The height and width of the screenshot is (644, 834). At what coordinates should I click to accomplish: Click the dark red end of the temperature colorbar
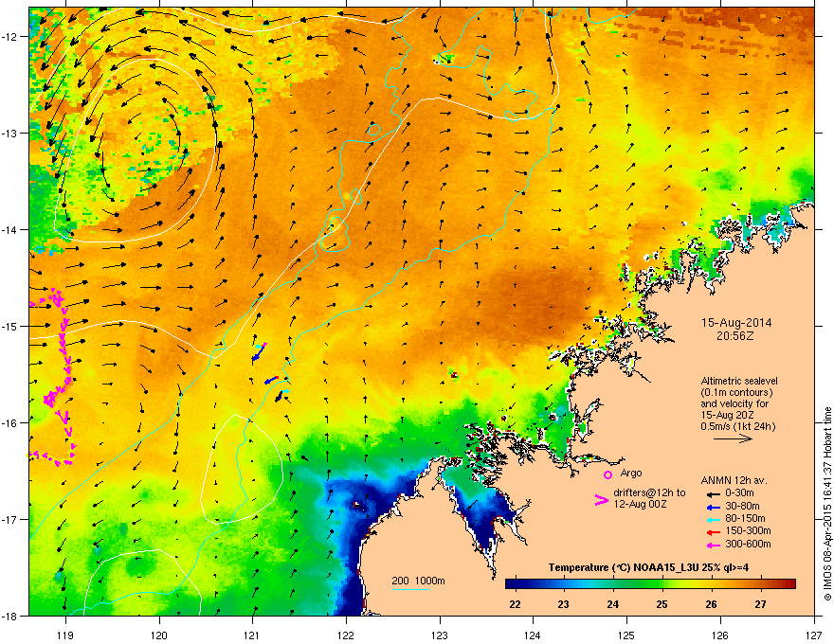[791, 584]
